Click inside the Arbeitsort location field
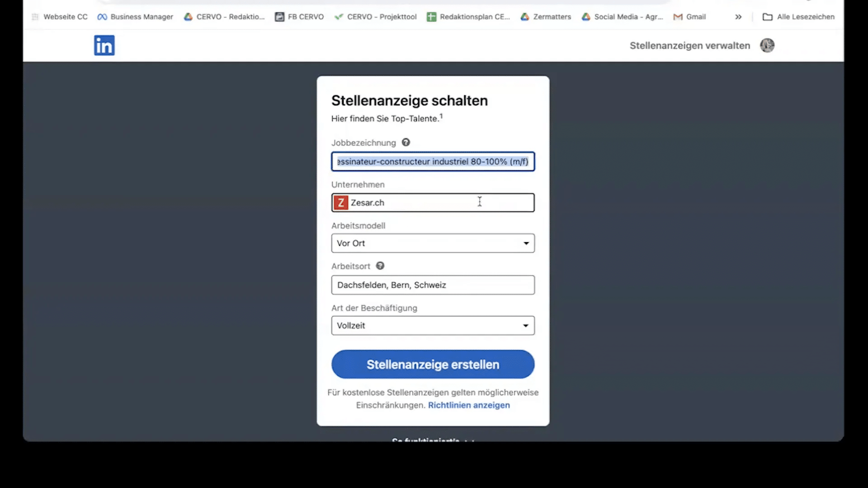Image resolution: width=868 pixels, height=488 pixels. (x=432, y=285)
